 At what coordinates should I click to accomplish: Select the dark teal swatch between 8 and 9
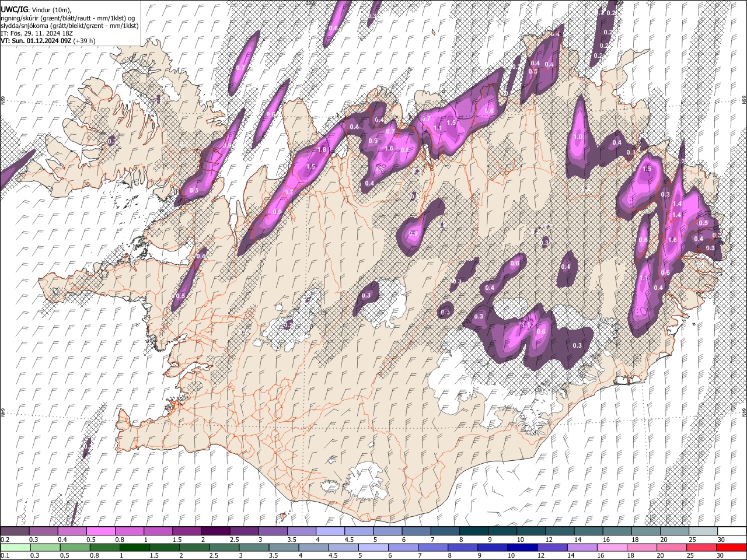pyautogui.click(x=473, y=531)
